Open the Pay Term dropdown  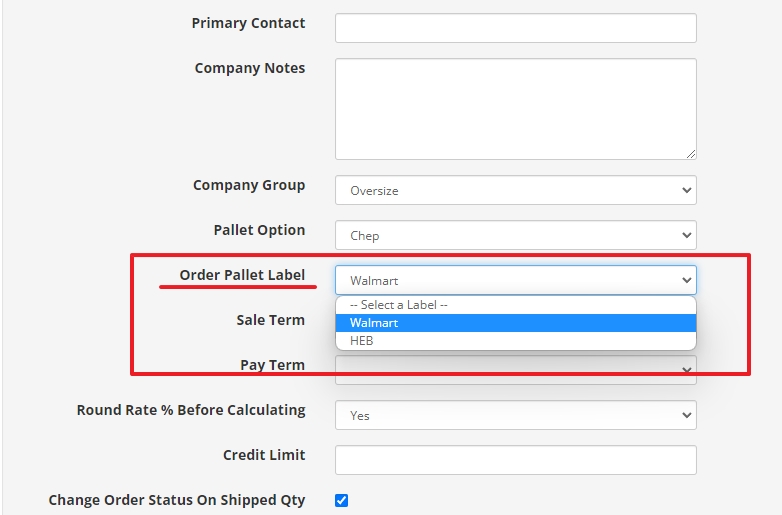515,371
